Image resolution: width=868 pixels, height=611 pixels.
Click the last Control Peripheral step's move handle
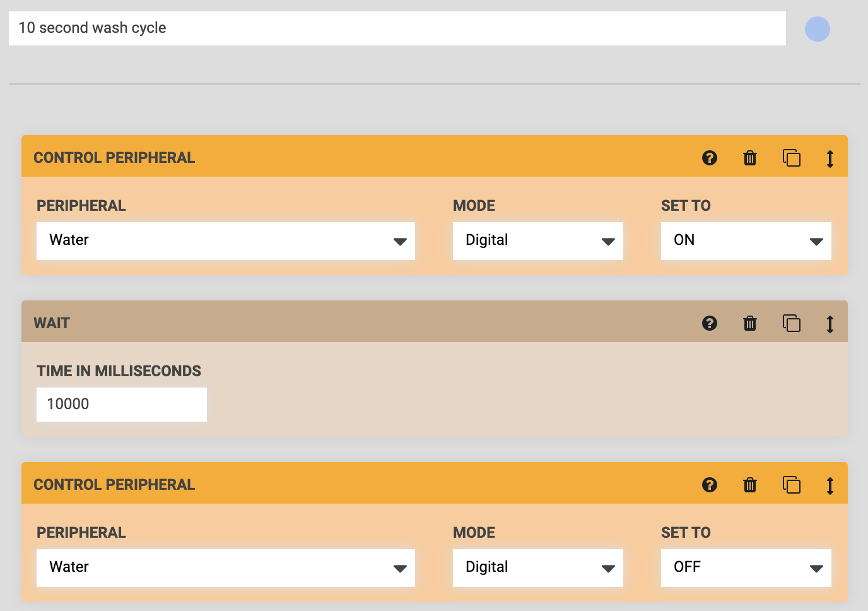(x=830, y=485)
